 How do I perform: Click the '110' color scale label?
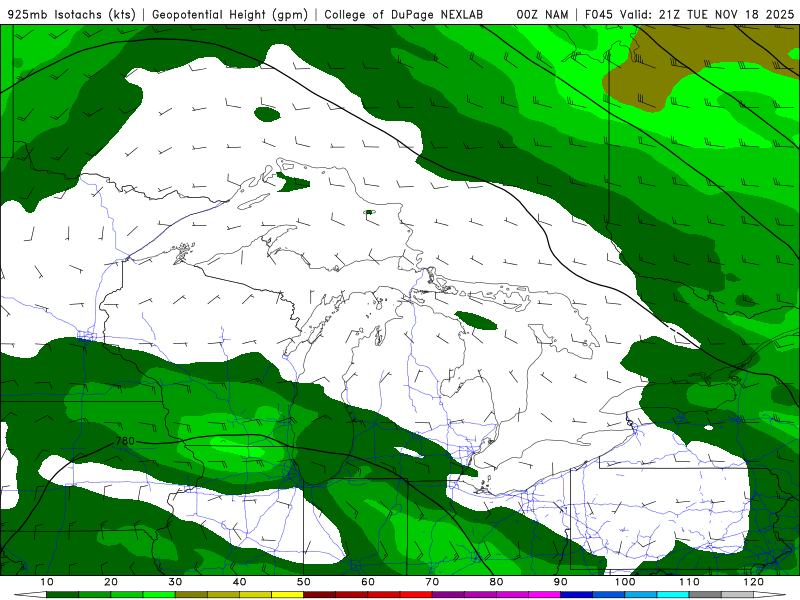pyautogui.click(x=689, y=582)
